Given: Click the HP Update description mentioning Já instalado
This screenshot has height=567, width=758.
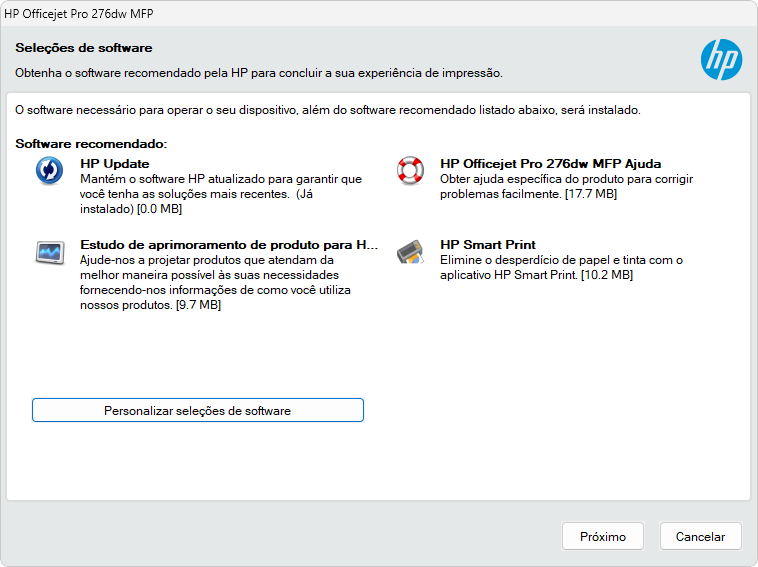Looking at the screenshot, I should point(220,194).
